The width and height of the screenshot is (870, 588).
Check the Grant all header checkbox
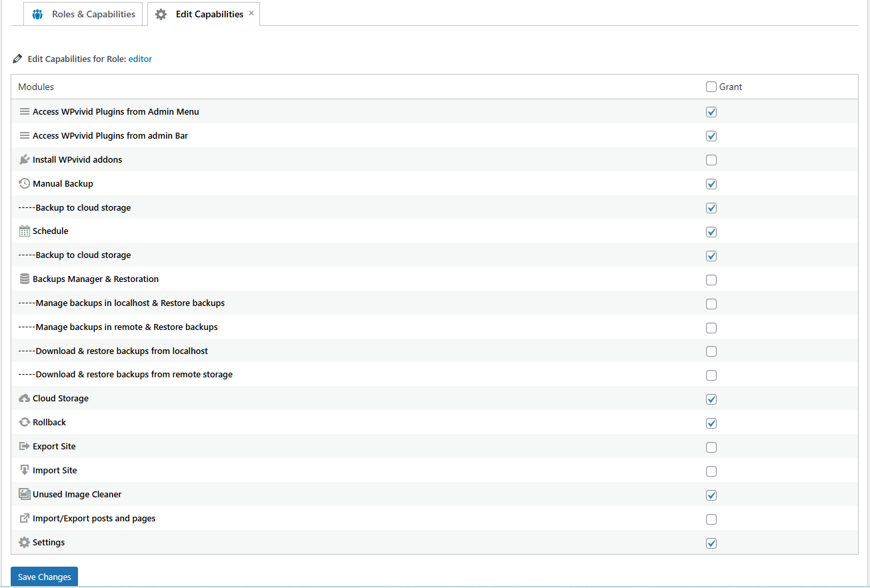pos(711,87)
